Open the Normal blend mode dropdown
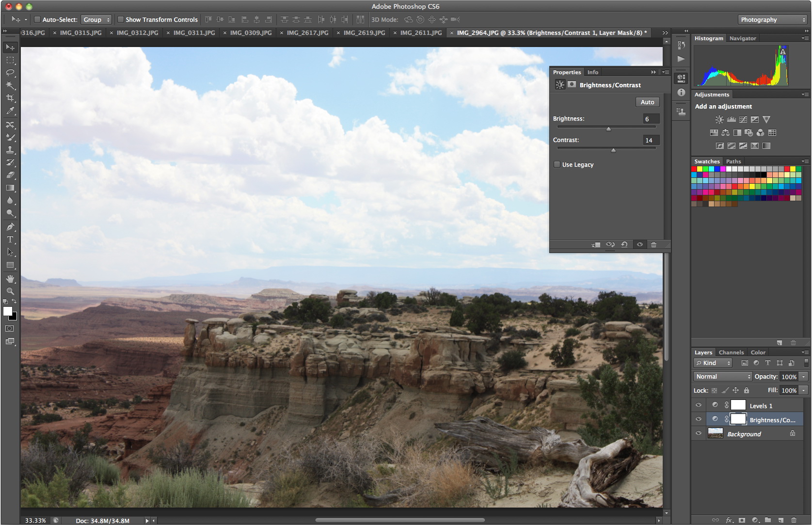Image resolution: width=812 pixels, height=525 pixels. coord(722,376)
